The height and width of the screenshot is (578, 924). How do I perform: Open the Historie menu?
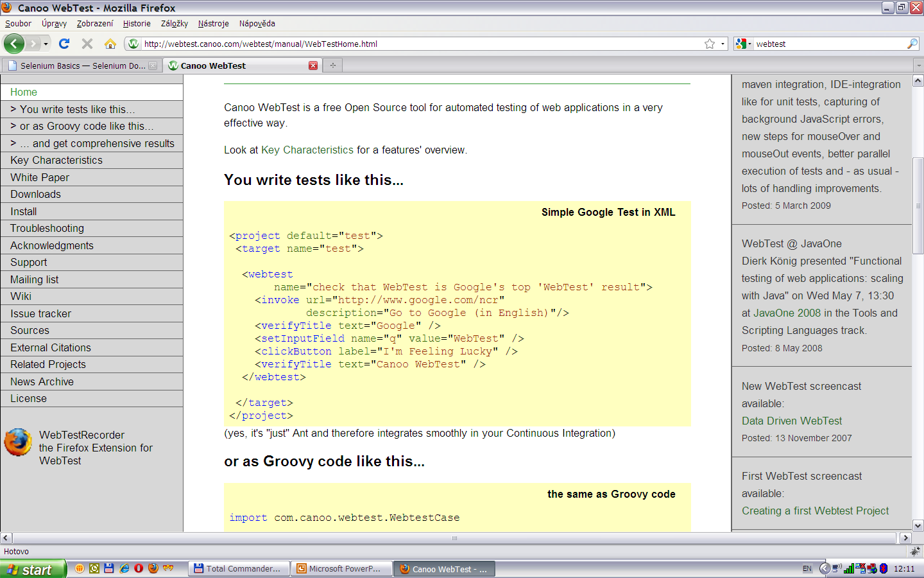click(x=137, y=24)
